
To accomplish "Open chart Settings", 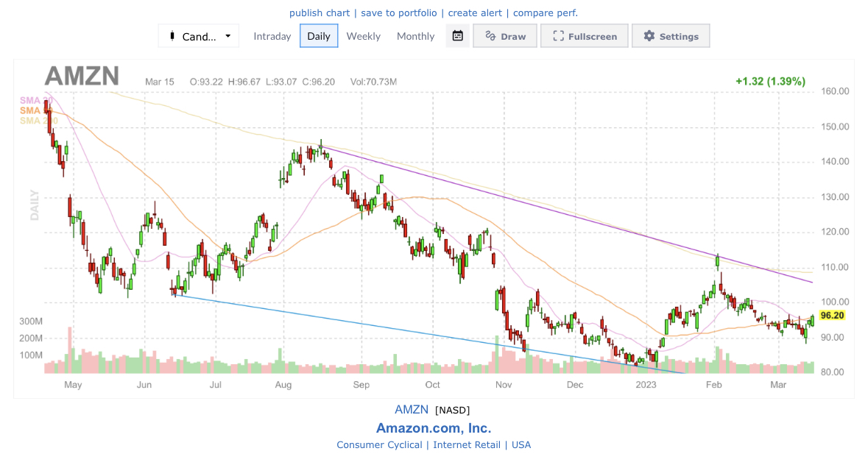I will 671,36.
